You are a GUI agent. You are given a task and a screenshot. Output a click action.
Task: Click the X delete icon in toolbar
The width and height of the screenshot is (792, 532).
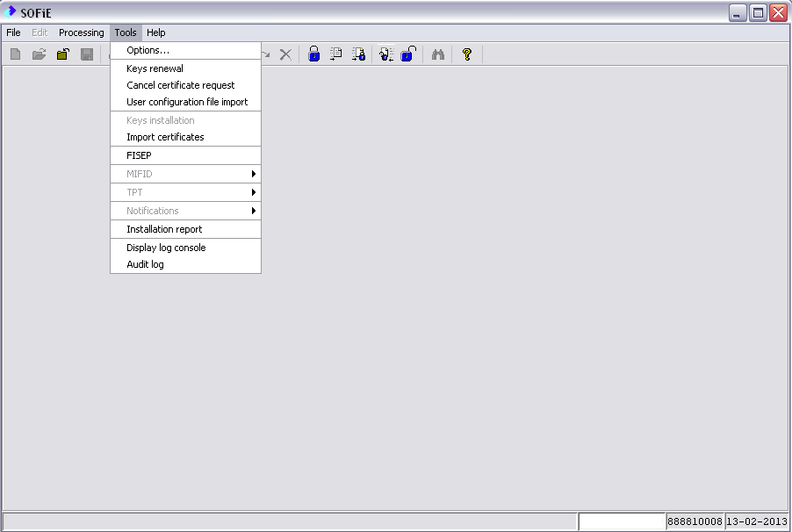285,54
